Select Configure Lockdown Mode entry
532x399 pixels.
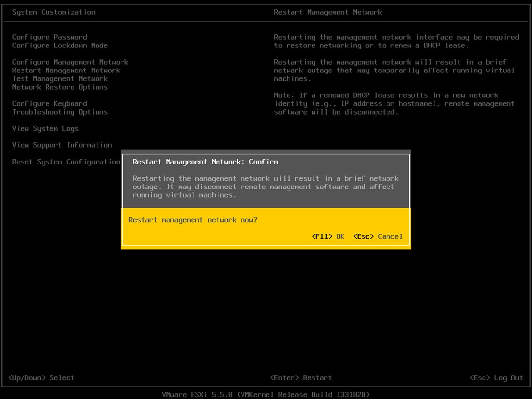click(60, 46)
